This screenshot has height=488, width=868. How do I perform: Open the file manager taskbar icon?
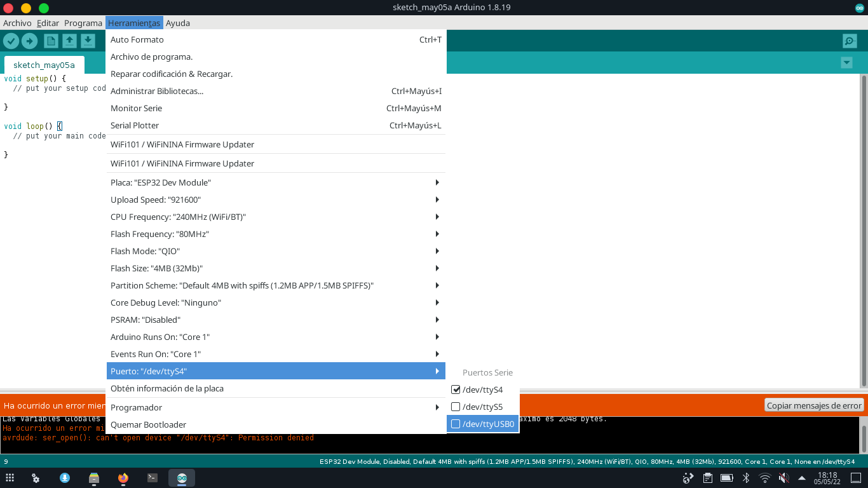94,478
